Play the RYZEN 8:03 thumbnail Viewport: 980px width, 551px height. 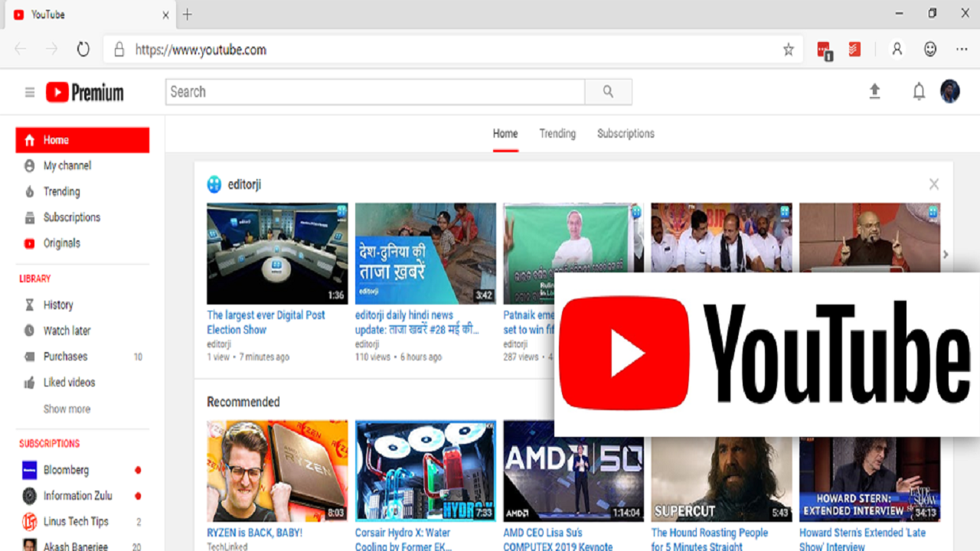click(x=277, y=471)
